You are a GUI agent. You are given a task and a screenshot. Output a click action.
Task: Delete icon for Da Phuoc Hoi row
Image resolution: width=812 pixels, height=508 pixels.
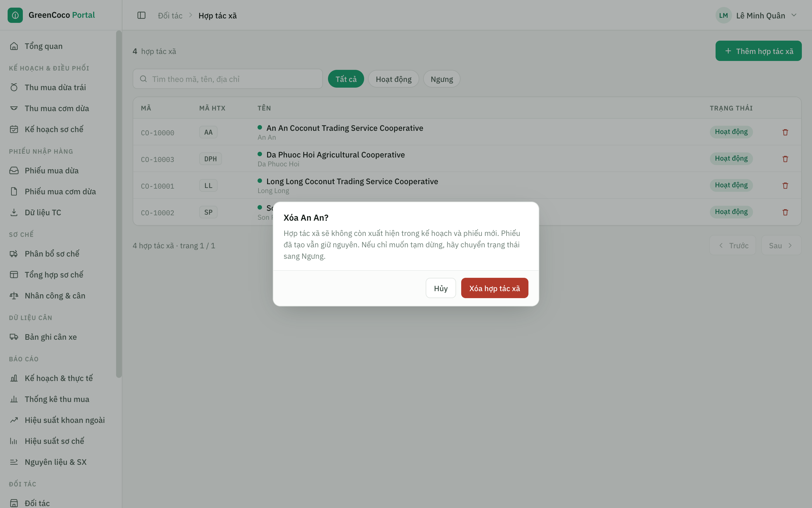[785, 158]
